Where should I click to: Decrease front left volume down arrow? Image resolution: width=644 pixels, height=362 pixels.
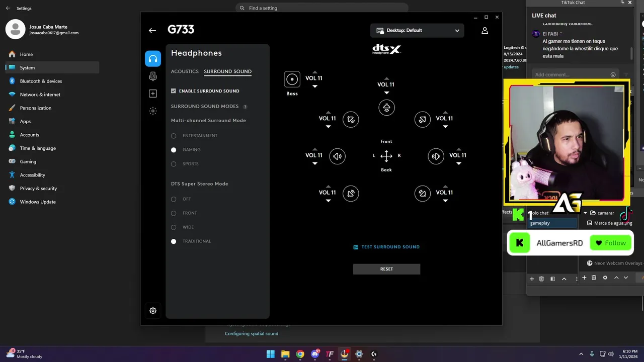[328, 127]
